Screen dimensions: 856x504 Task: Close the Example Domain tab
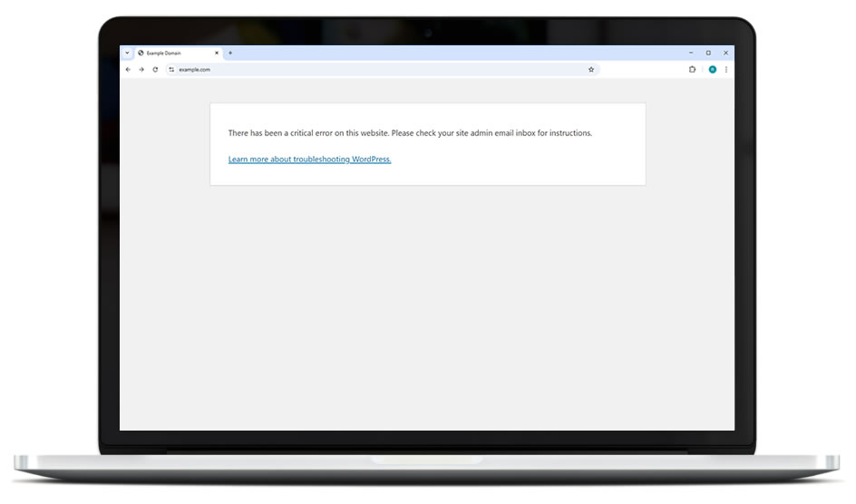click(x=217, y=53)
